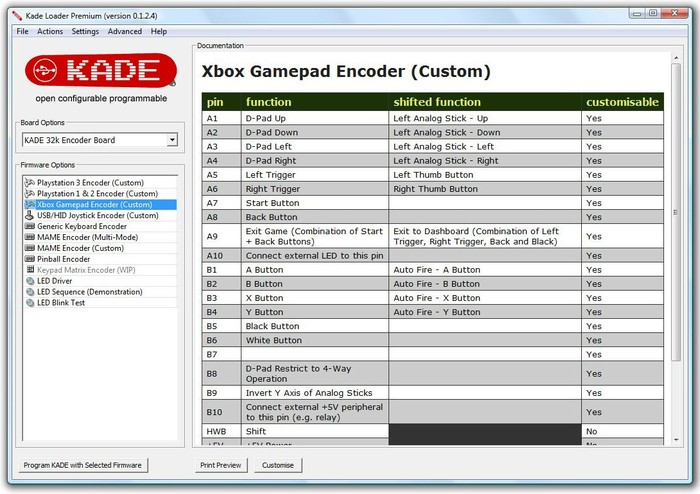Click the 'Xbox Gamepad Encoder (Custom)' heading

[x=346, y=71]
